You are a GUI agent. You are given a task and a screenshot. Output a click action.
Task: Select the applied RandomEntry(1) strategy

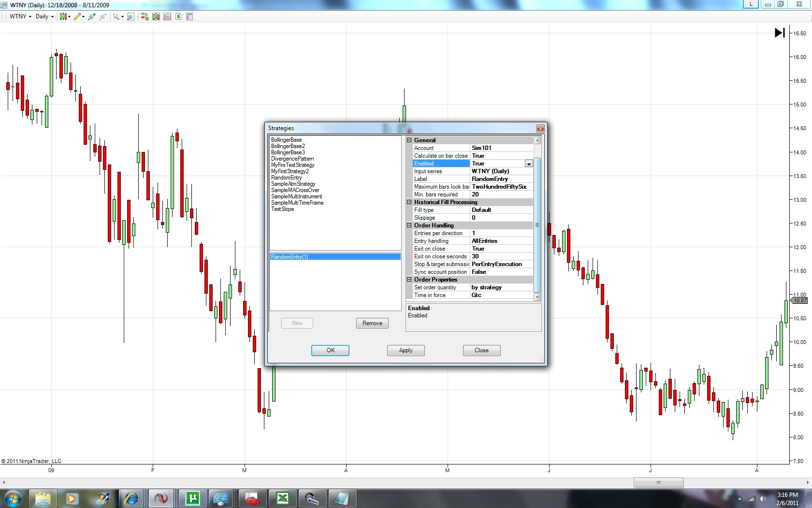(x=335, y=257)
